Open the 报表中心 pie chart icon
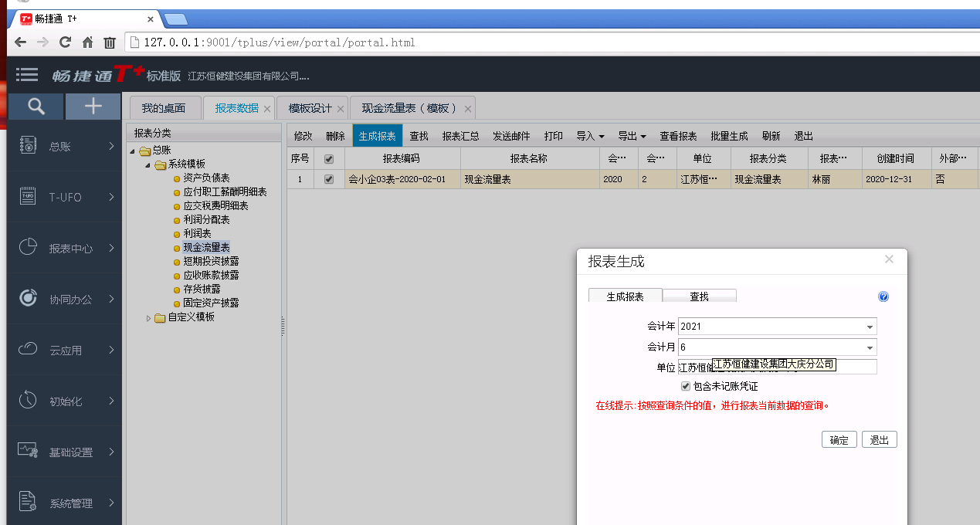The width and height of the screenshot is (980, 525). [x=29, y=248]
